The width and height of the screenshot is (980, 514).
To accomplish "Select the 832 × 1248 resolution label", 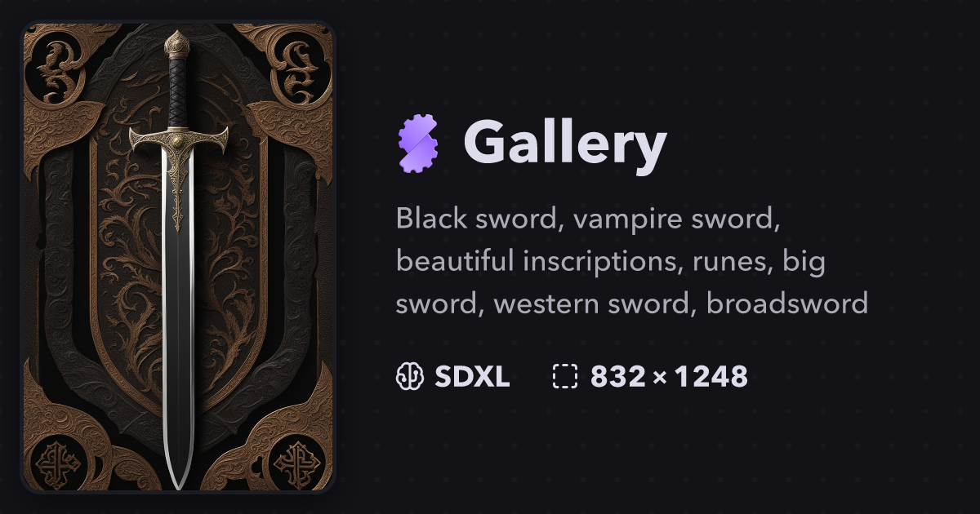I will click(x=669, y=376).
